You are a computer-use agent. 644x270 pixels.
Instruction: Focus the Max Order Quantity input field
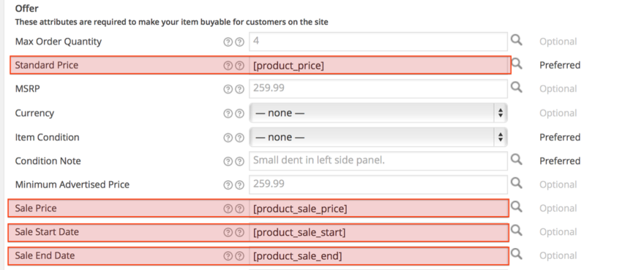coord(378,42)
